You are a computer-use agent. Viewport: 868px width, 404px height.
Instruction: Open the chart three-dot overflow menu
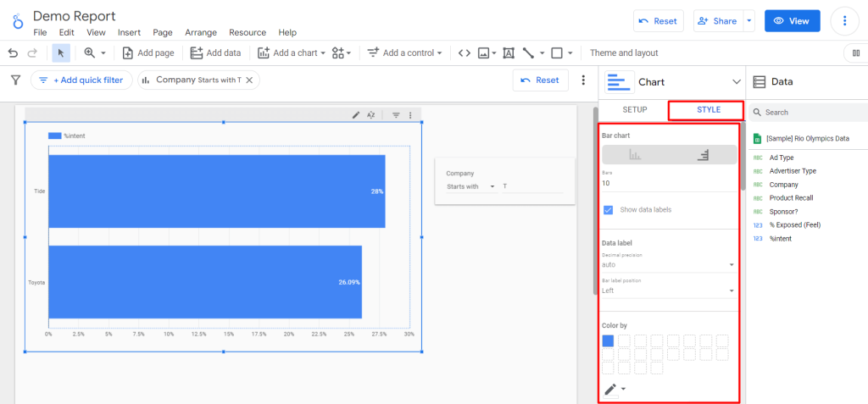coord(410,115)
